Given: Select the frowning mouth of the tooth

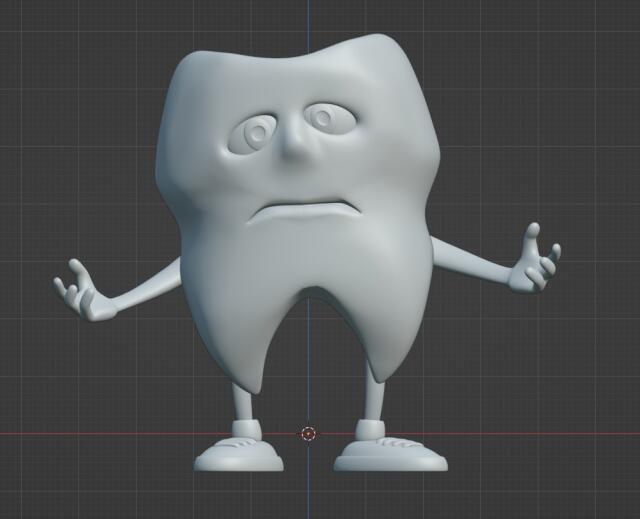Looking at the screenshot, I should (x=303, y=211).
